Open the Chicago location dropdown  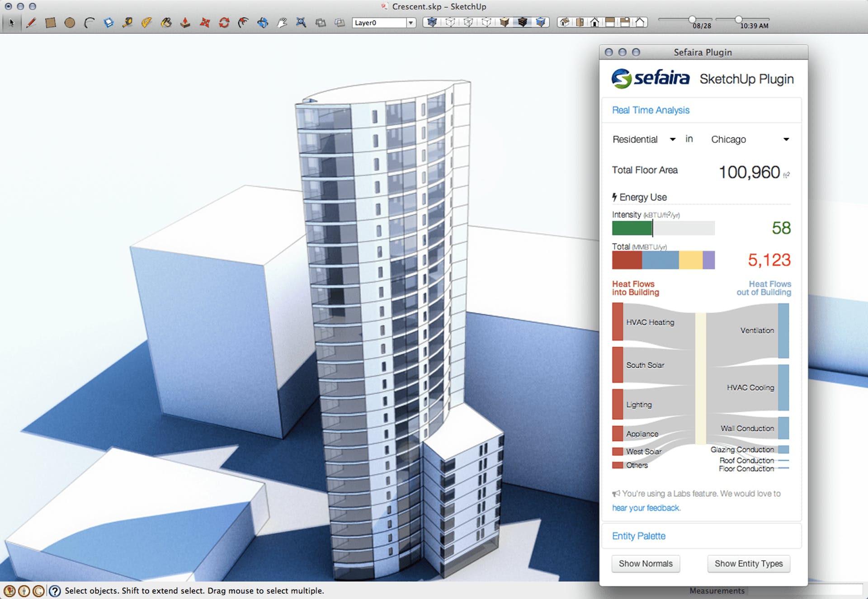click(x=786, y=139)
